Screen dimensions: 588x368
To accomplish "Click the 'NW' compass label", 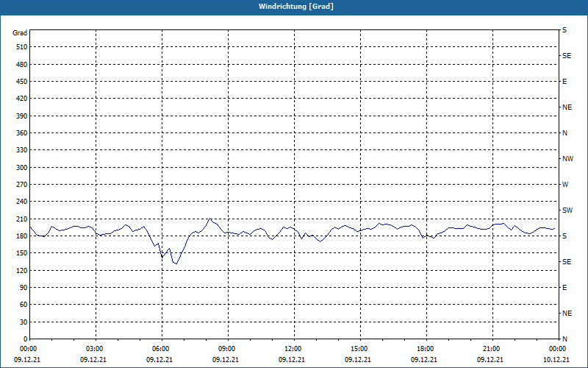I will click(x=567, y=159).
